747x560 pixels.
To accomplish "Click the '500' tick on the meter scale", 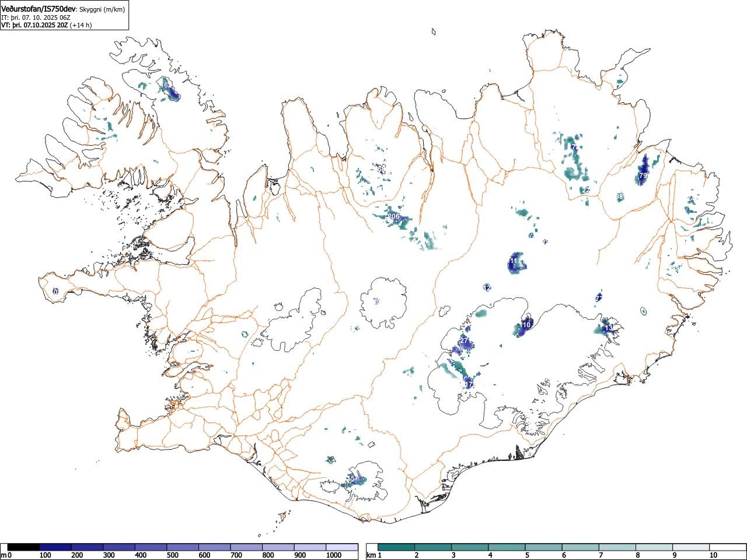I will 172,555.
